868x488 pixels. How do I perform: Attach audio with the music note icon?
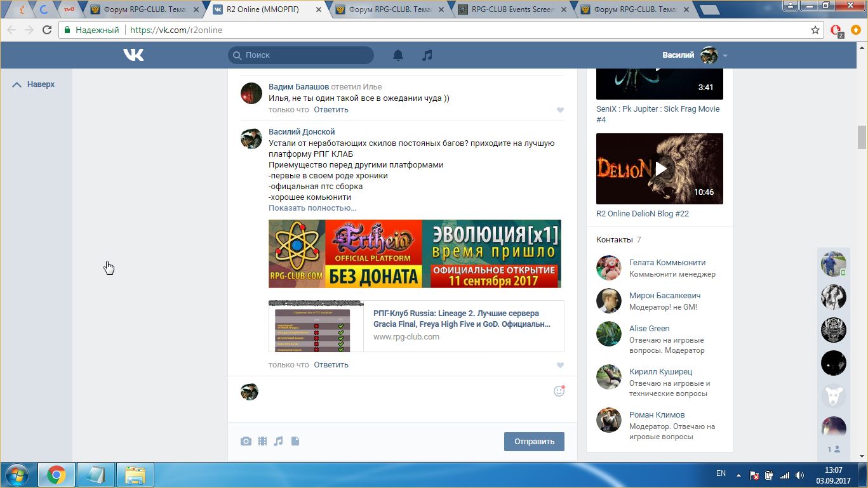tap(278, 441)
